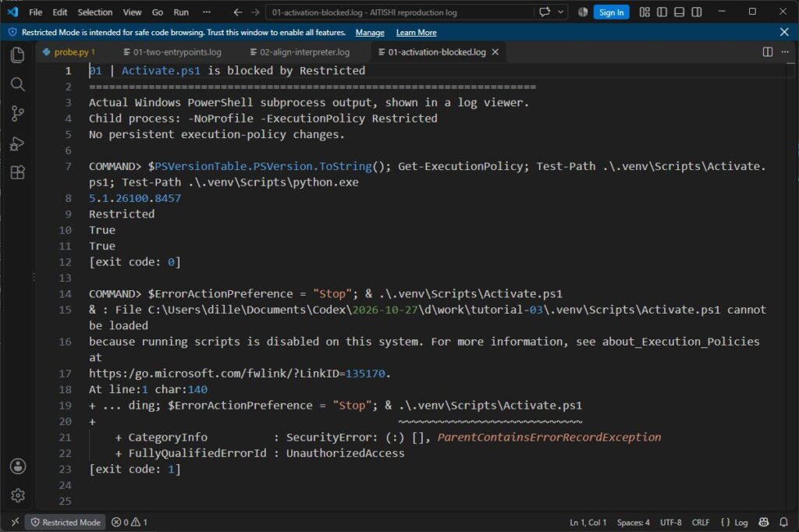Viewport: 799px width, 532px height.
Task: Open the Search view in activity bar
Action: [x=18, y=84]
